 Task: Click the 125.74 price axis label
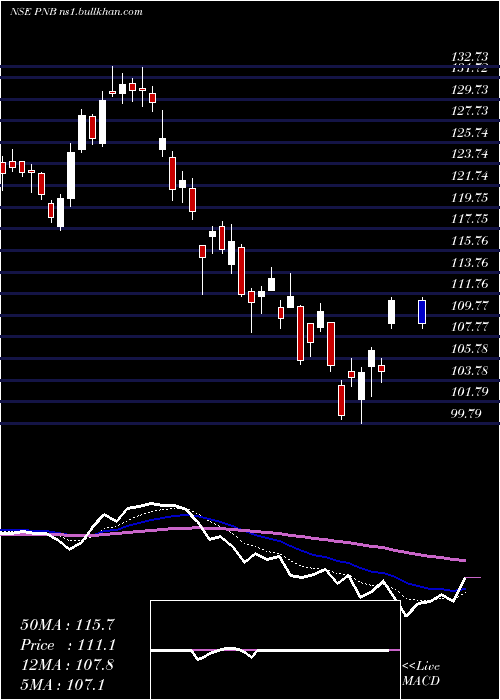click(470, 133)
